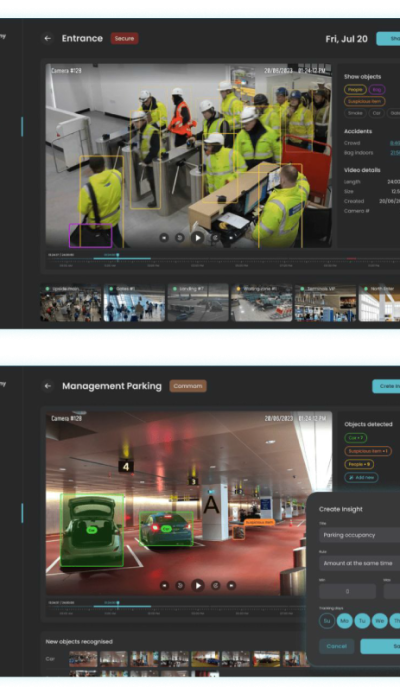Open the Terminals VIP camera thumbnail
The height and width of the screenshot is (700, 400).
(325, 302)
